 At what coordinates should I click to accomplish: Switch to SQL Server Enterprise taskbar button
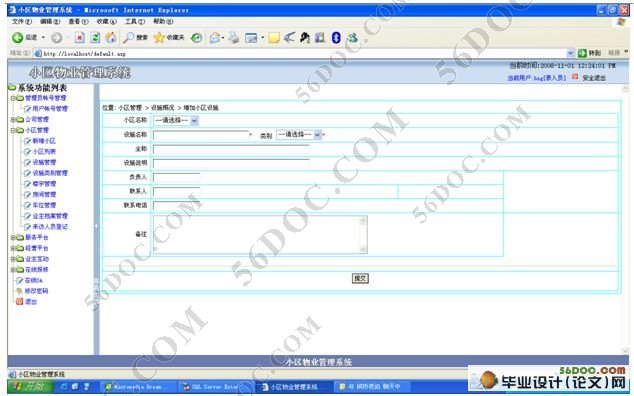click(215, 387)
